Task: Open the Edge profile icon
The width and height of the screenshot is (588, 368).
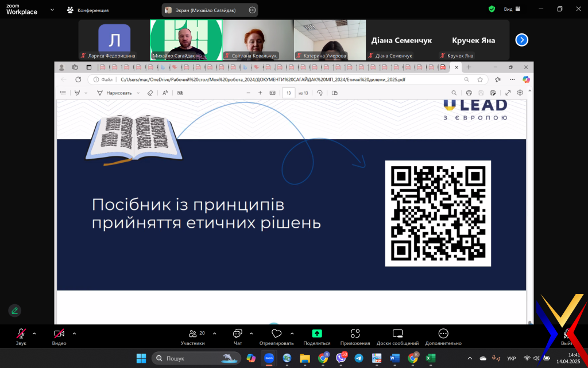Action: click(x=62, y=68)
